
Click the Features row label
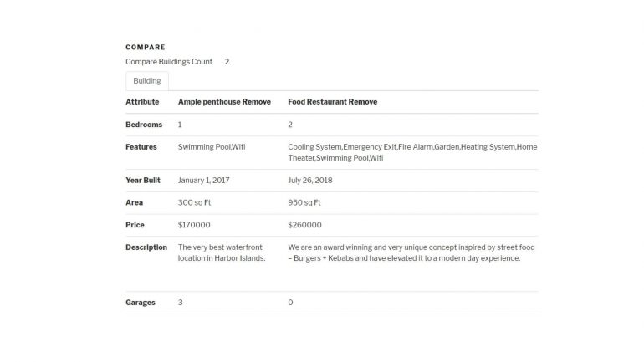141,147
